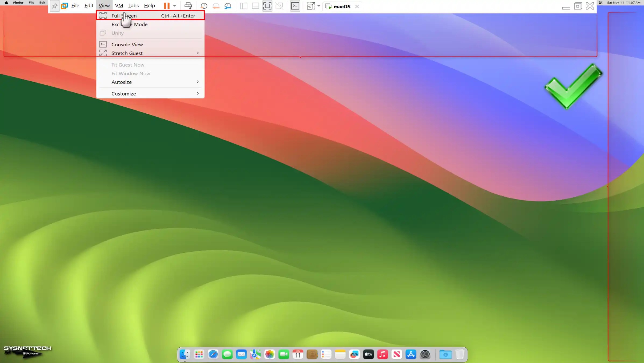
Task: Open Safari from the Dock
Action: 213,354
